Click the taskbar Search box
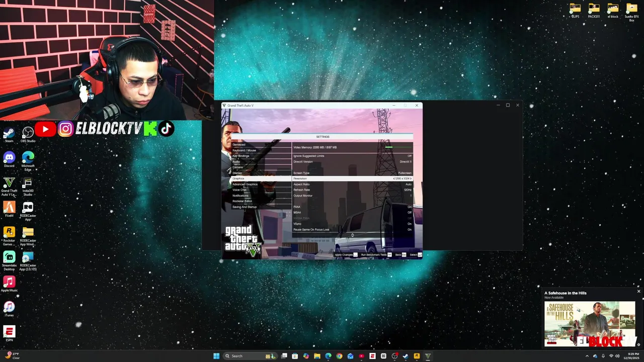The image size is (644, 362). point(250,356)
